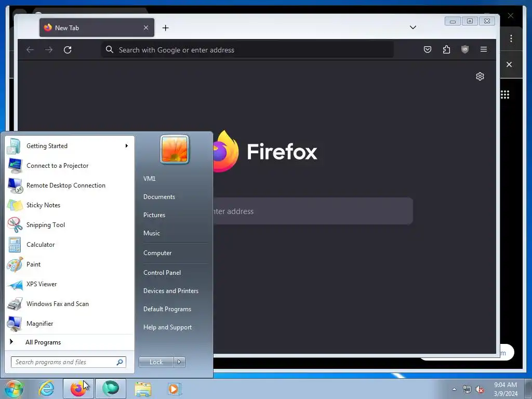Maximize the Firefox window
Viewport: 532px width, 399px height.
pos(470,21)
